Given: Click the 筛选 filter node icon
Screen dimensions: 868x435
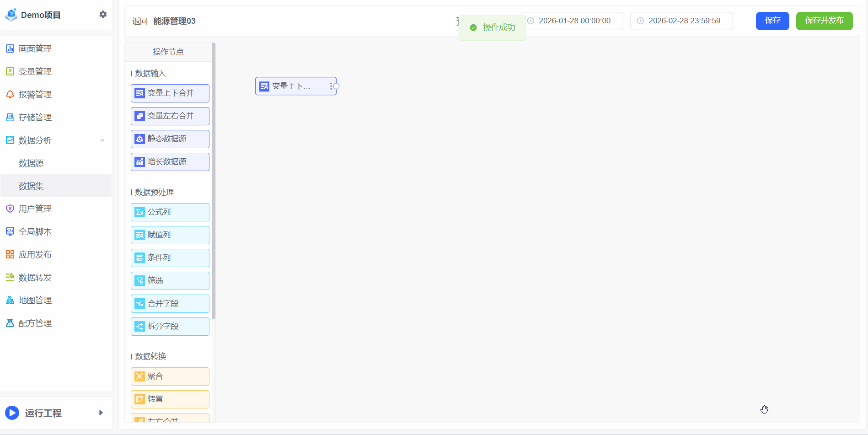Looking at the screenshot, I should pos(140,281).
